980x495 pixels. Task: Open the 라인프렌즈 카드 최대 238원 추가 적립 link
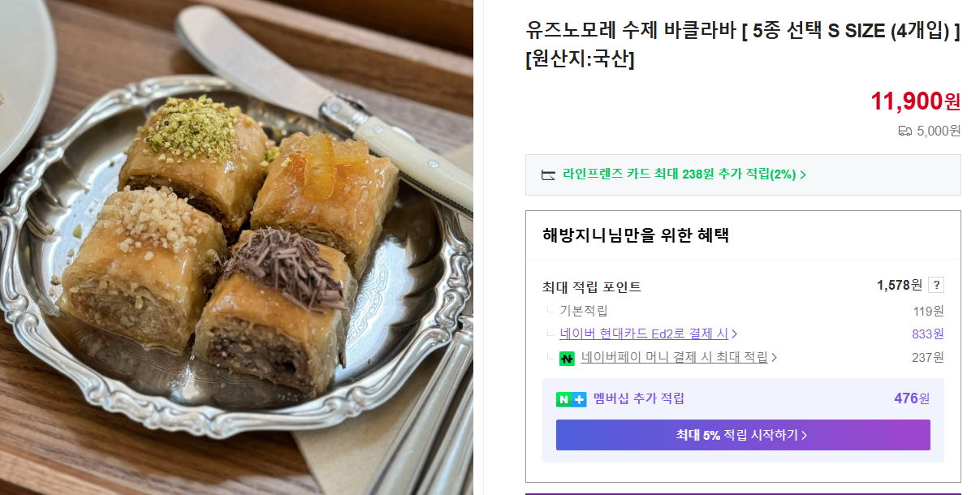tap(679, 174)
